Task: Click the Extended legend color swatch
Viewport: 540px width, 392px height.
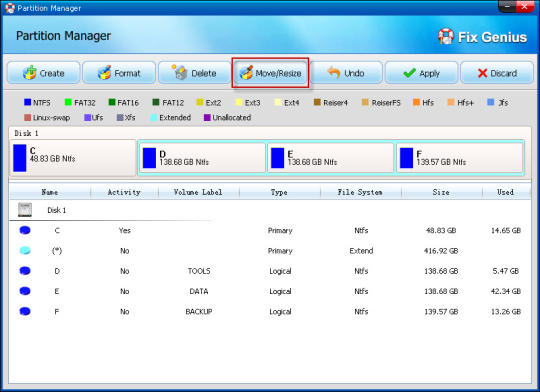Action: point(154,117)
